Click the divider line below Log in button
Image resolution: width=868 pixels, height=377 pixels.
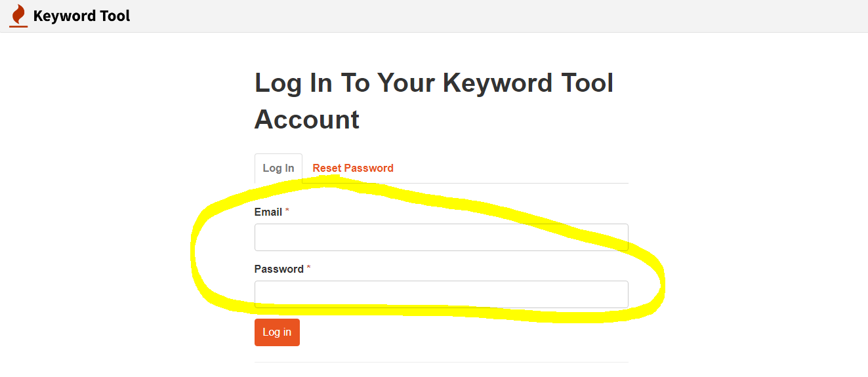(441, 362)
